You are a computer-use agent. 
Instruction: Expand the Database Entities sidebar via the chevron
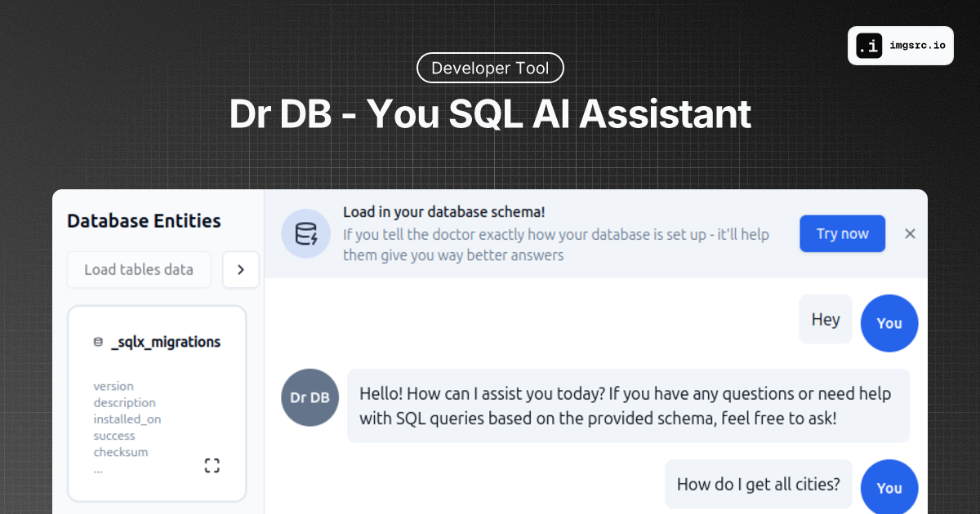pyautogui.click(x=241, y=269)
